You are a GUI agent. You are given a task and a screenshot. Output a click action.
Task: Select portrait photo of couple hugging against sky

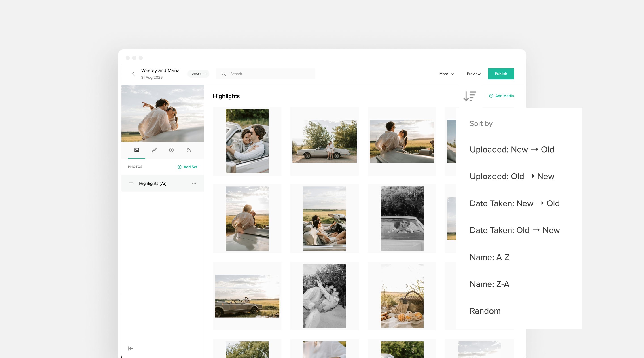247,218
